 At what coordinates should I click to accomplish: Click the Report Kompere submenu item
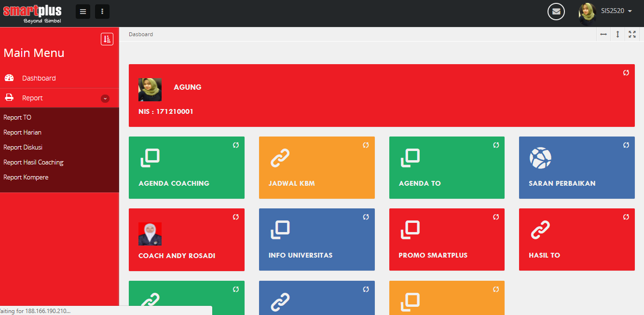point(26,177)
